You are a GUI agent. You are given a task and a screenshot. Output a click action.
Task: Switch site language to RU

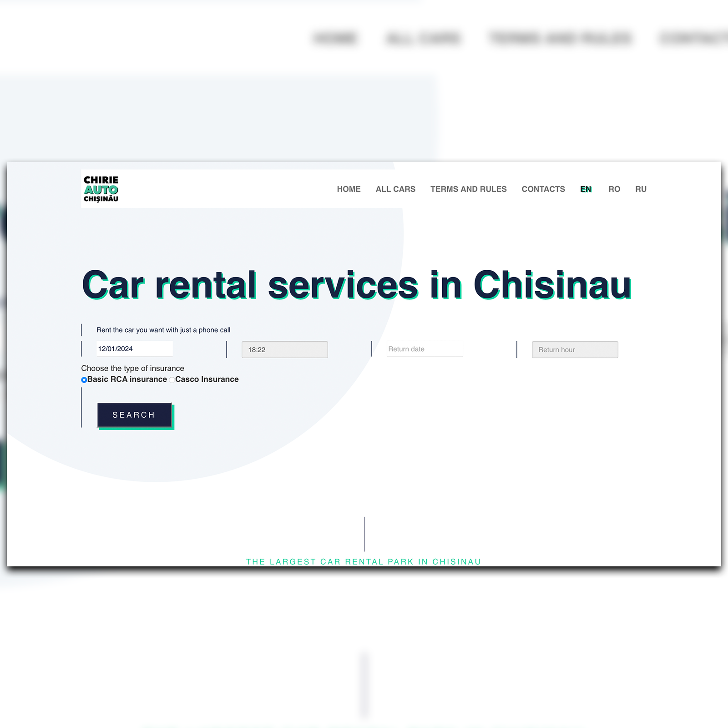[641, 189]
